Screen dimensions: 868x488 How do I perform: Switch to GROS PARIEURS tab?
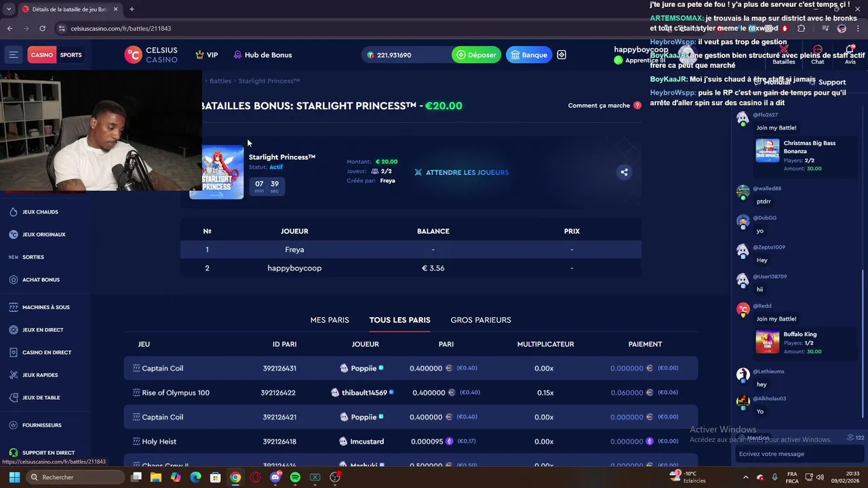481,320
